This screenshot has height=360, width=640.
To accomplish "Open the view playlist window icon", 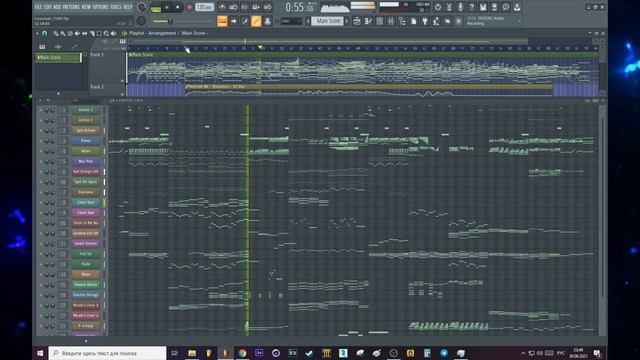I will [x=358, y=21].
